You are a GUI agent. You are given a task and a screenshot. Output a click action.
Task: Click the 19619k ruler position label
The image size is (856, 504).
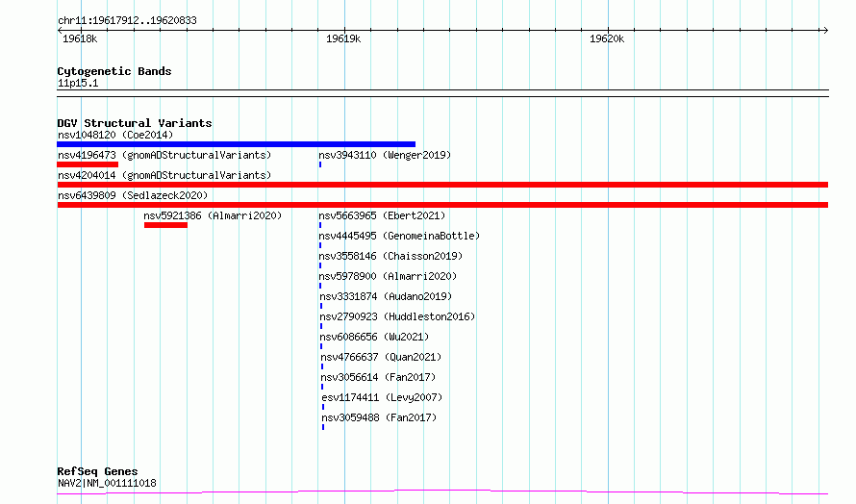pos(343,38)
